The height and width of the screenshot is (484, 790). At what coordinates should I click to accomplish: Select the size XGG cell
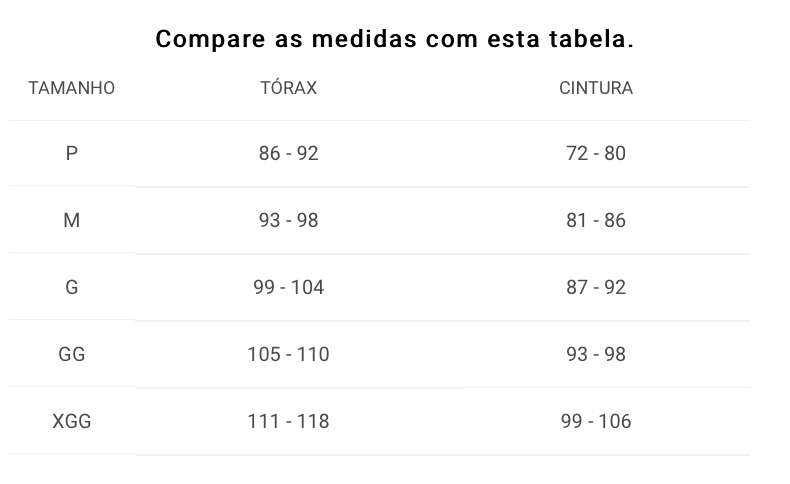point(72,421)
